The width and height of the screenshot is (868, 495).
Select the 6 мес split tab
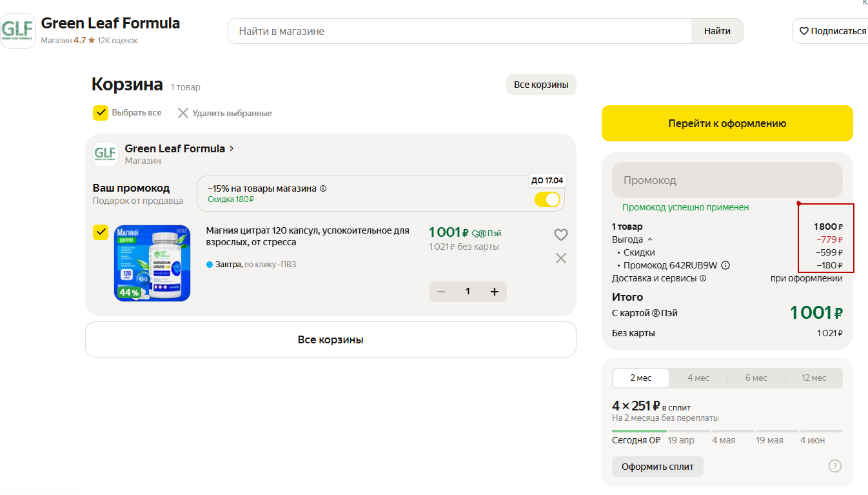coord(756,378)
